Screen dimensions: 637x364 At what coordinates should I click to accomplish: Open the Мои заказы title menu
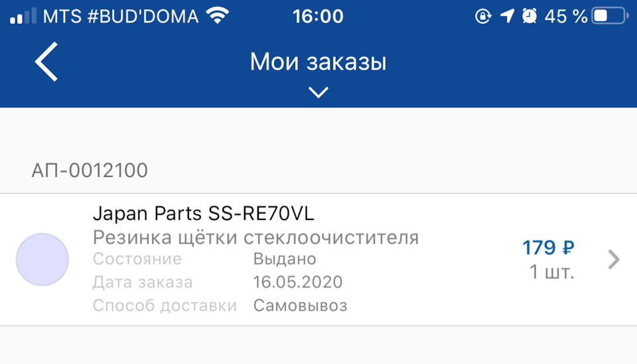(x=318, y=62)
